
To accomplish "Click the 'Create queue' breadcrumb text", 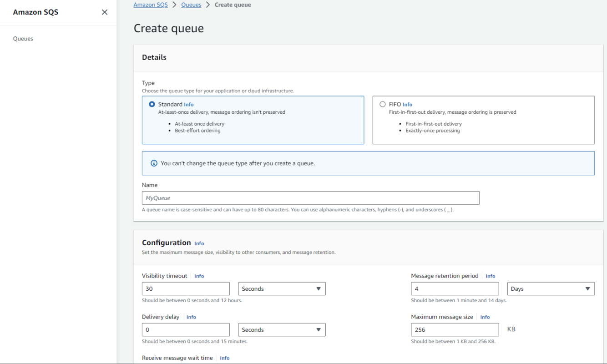I will coord(233,5).
